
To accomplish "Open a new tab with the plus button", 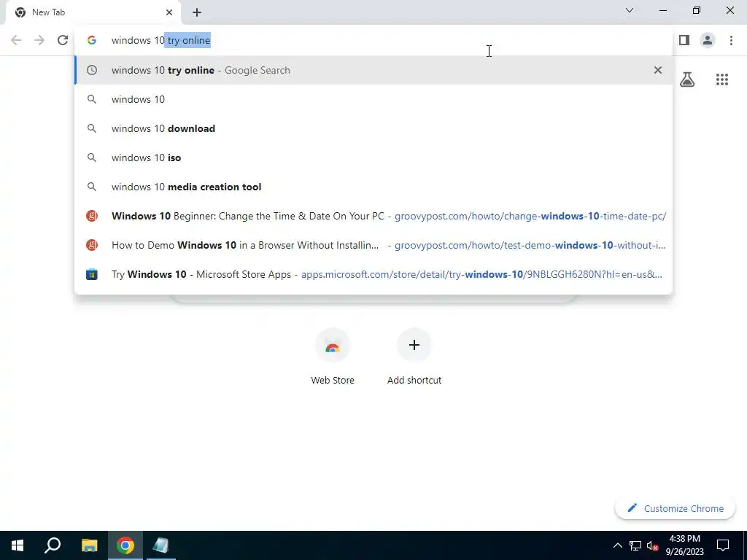I will tap(197, 12).
